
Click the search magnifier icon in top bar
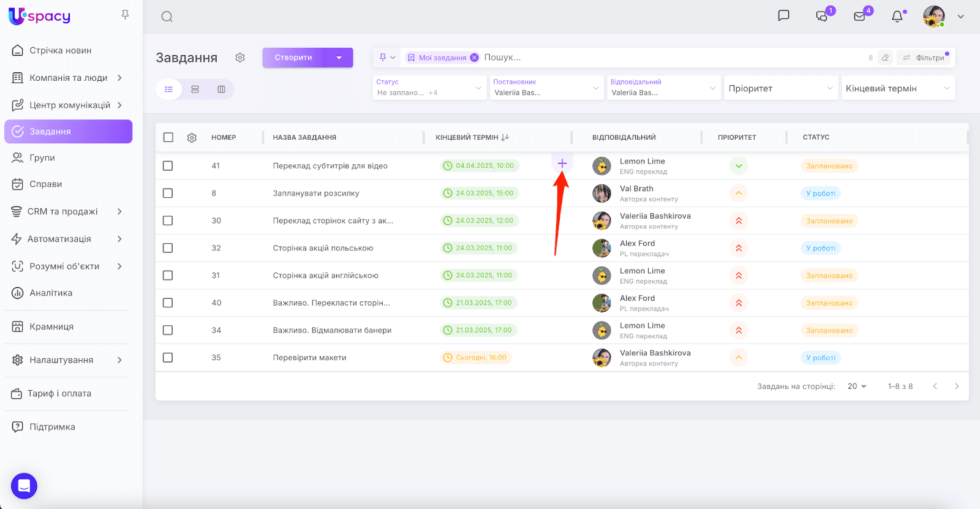167,17
